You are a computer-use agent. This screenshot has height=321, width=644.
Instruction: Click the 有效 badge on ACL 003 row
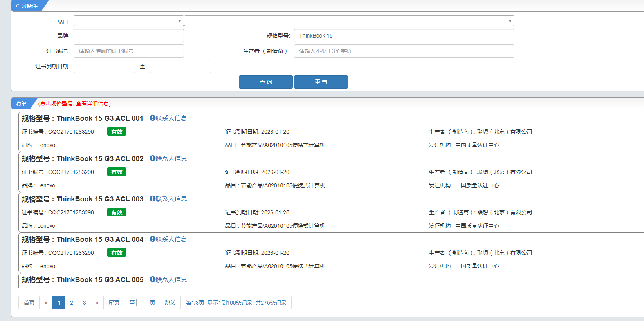click(x=117, y=212)
